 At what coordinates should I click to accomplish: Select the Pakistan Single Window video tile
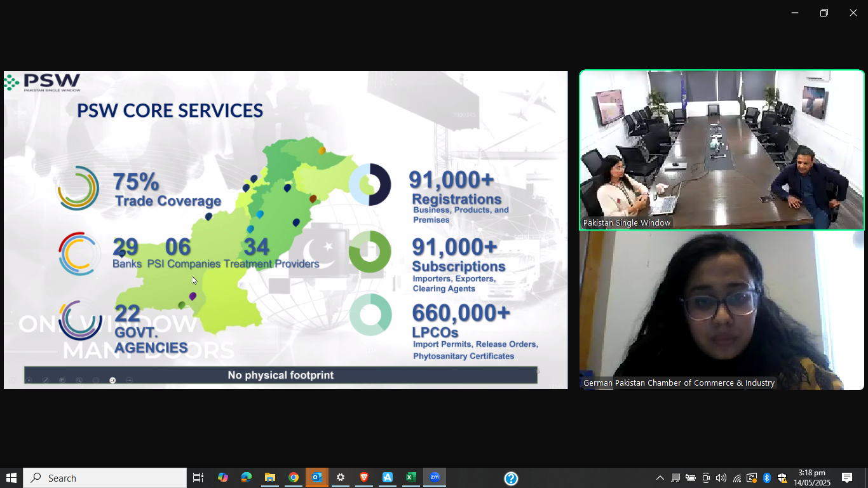tap(721, 149)
